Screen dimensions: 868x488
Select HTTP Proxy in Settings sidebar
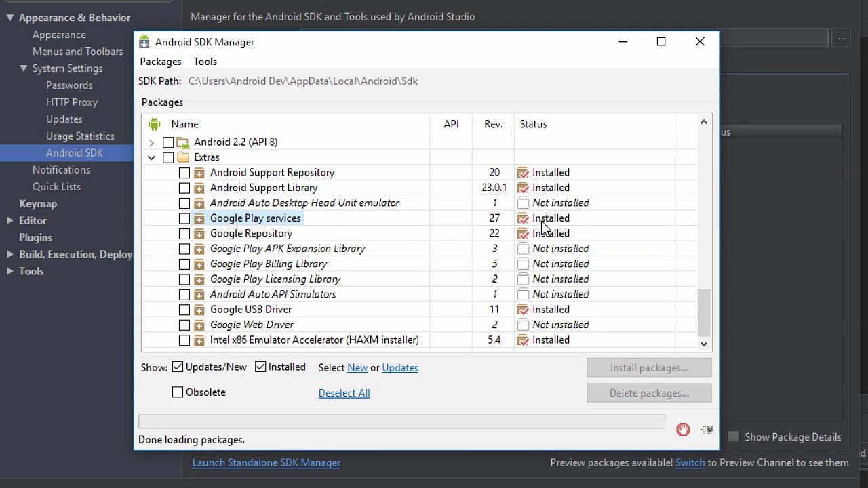pyautogui.click(x=72, y=102)
